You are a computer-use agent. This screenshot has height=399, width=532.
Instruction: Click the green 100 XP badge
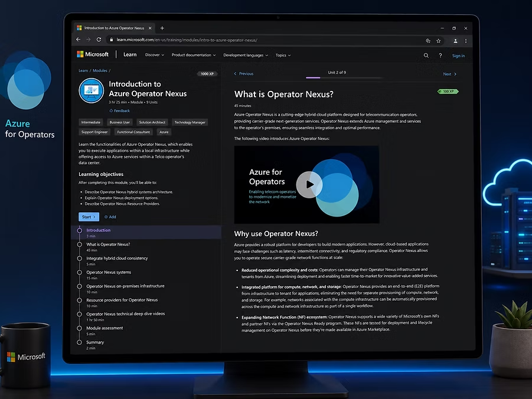tap(448, 91)
